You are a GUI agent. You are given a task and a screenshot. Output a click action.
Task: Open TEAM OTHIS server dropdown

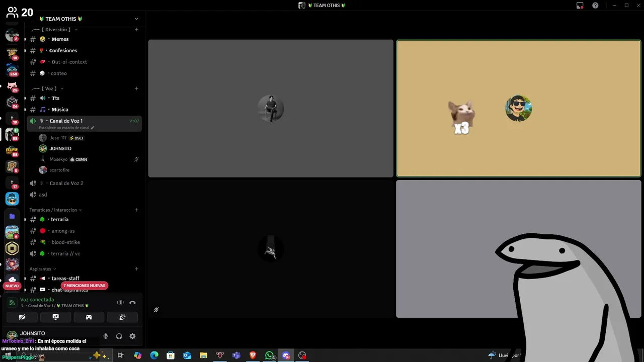click(136, 19)
